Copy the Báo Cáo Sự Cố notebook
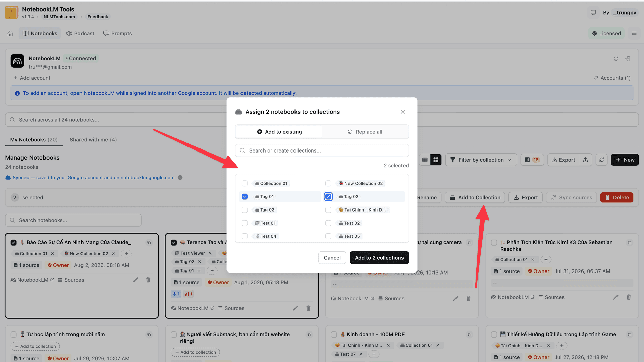 [x=149, y=243]
